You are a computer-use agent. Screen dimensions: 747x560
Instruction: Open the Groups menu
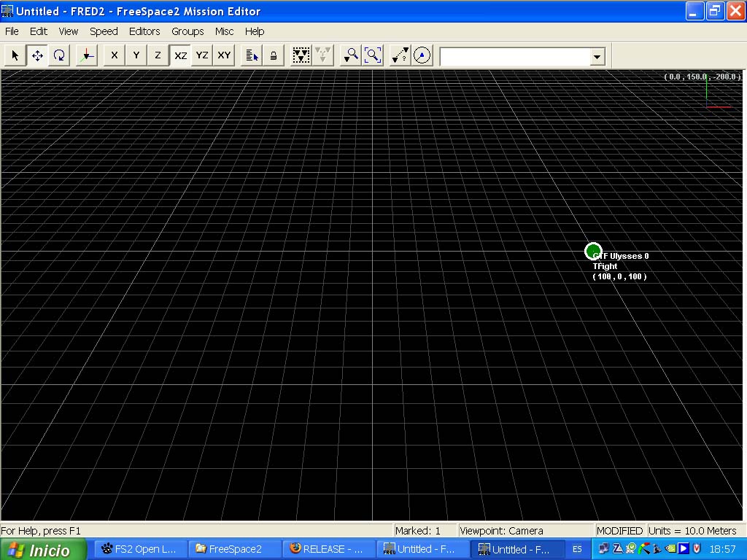(187, 31)
